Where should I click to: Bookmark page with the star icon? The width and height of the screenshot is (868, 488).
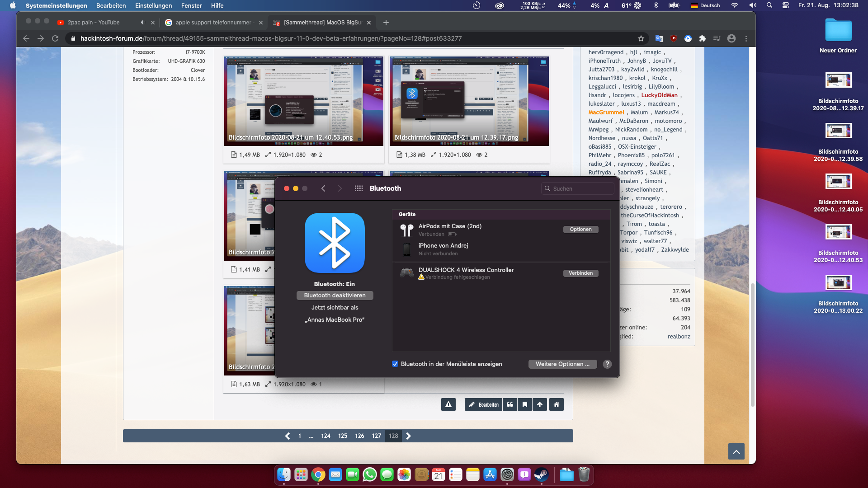[641, 38]
